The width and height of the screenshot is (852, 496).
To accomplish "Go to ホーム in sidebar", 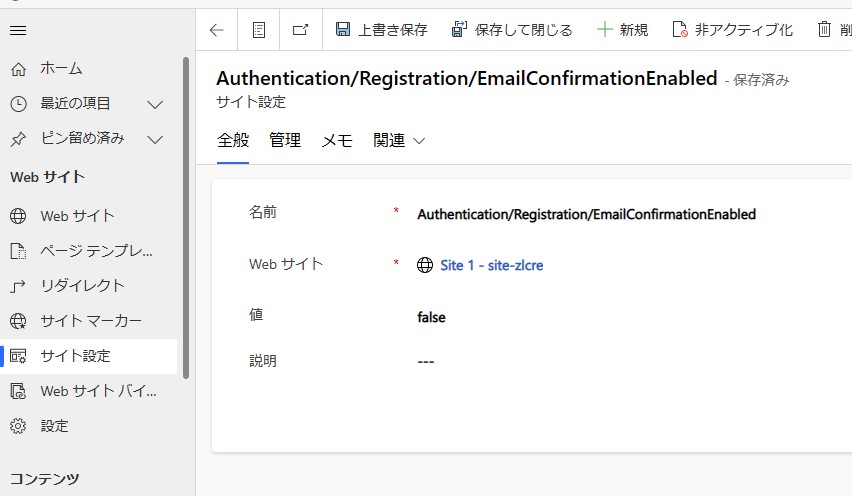I will tap(61, 69).
